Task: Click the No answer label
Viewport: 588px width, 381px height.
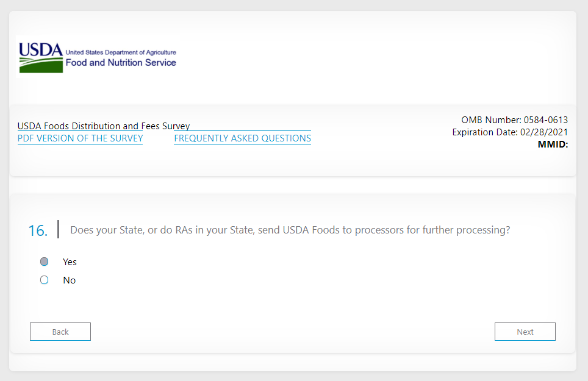Action: (x=69, y=280)
